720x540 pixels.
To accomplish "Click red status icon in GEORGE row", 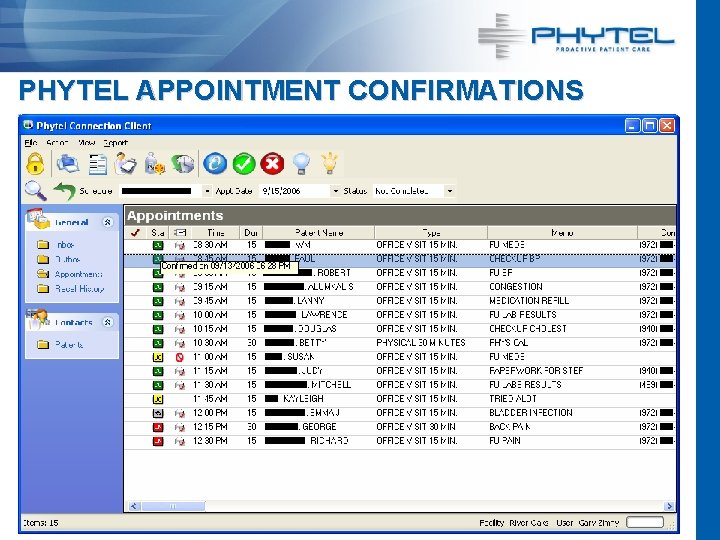I will (158, 428).
